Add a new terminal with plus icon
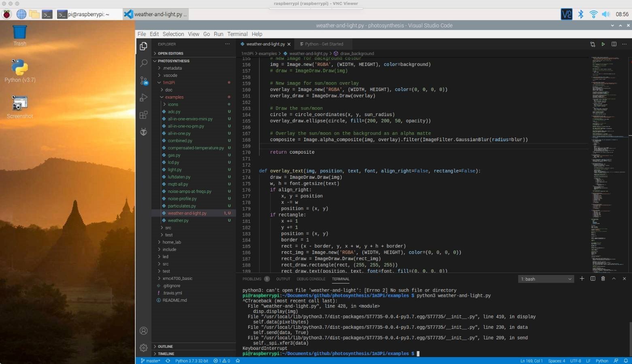 pos(582,279)
